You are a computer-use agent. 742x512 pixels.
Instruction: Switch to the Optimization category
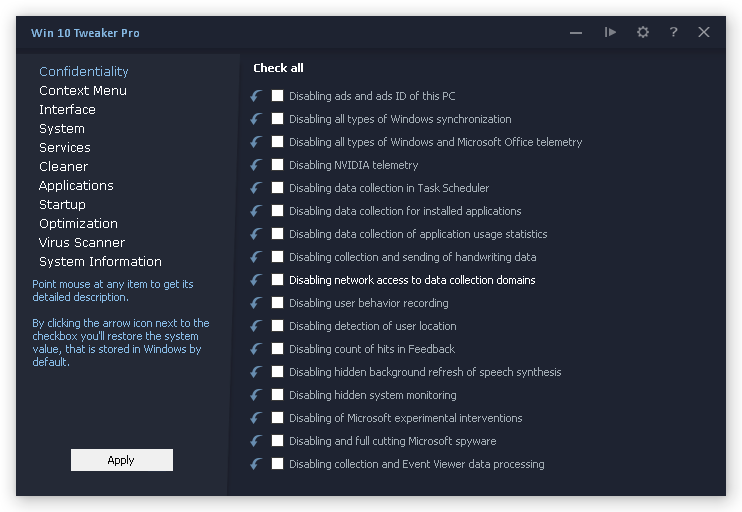tap(78, 224)
